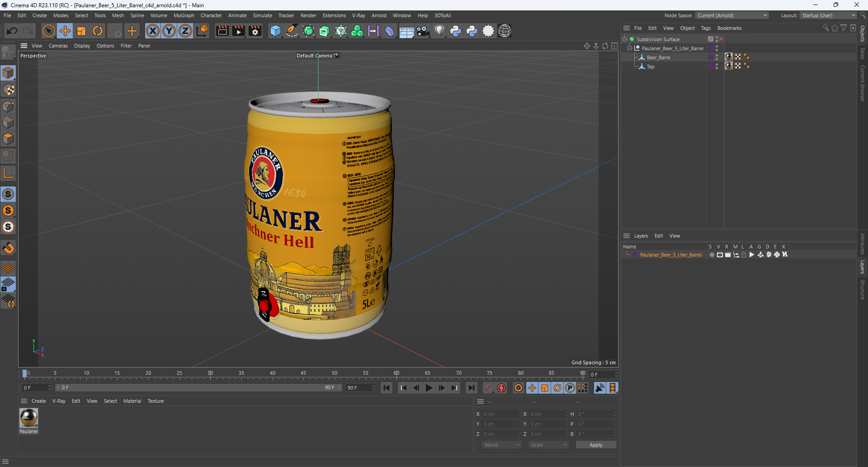Click the globe icon in toolbar

pos(505,31)
